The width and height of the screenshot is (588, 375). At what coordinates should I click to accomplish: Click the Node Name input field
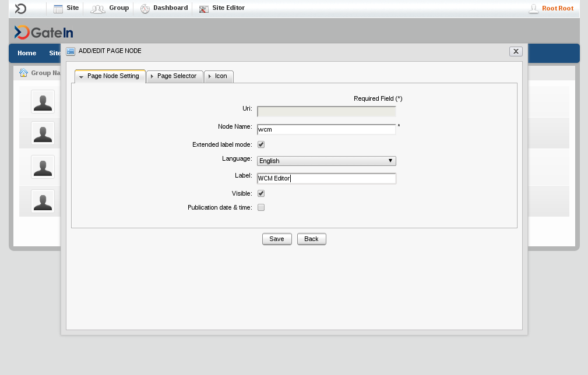tap(326, 130)
